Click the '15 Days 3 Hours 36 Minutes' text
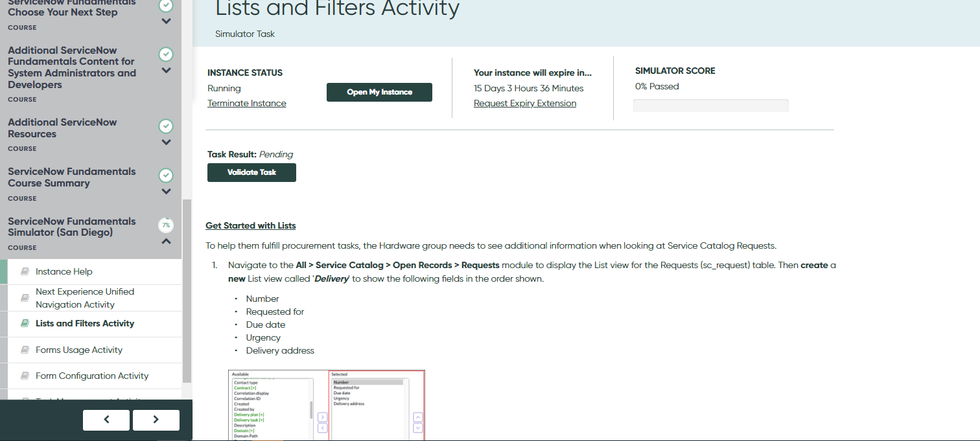 (529, 88)
